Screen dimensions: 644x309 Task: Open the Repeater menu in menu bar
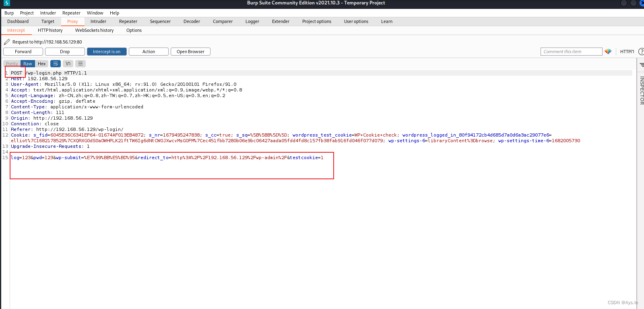coord(71,13)
